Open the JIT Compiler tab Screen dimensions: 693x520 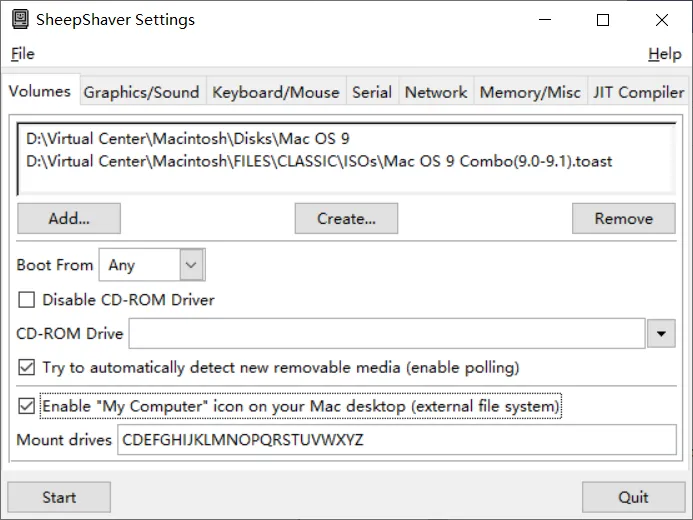(638, 92)
